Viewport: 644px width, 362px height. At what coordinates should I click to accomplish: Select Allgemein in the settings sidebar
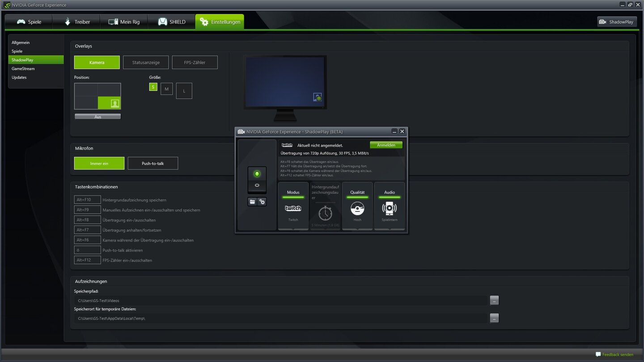pyautogui.click(x=36, y=42)
